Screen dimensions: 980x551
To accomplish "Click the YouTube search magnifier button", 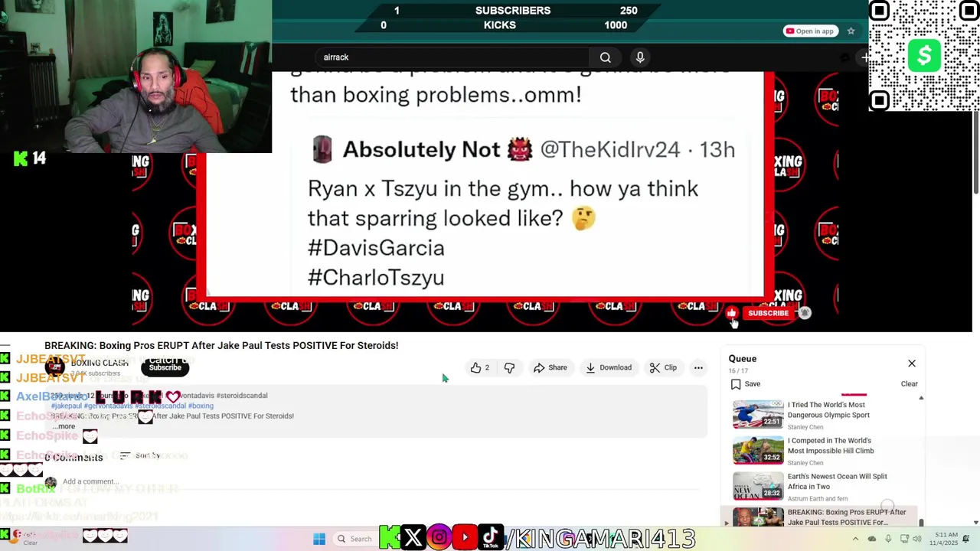I will [605, 57].
